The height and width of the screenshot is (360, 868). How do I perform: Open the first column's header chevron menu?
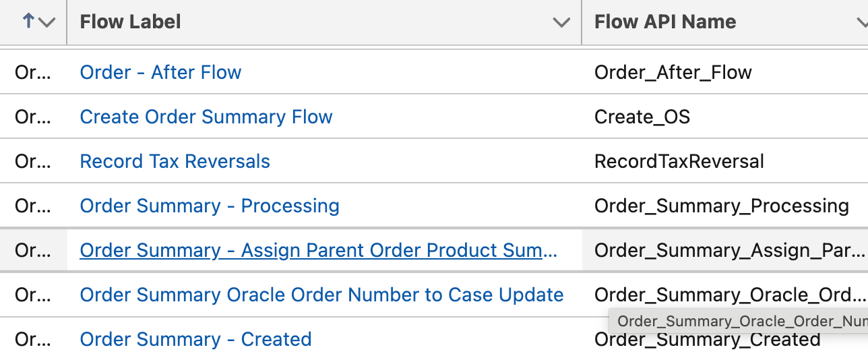(x=46, y=22)
